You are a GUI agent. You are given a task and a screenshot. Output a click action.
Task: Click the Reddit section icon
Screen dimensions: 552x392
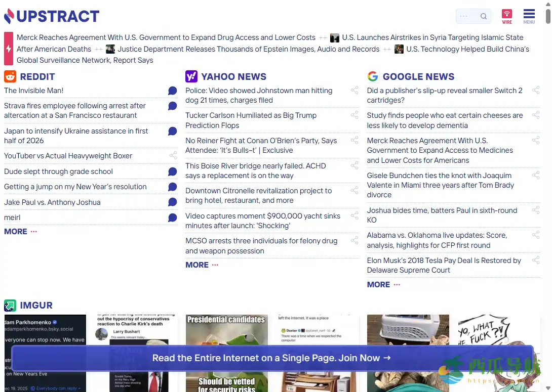point(10,76)
